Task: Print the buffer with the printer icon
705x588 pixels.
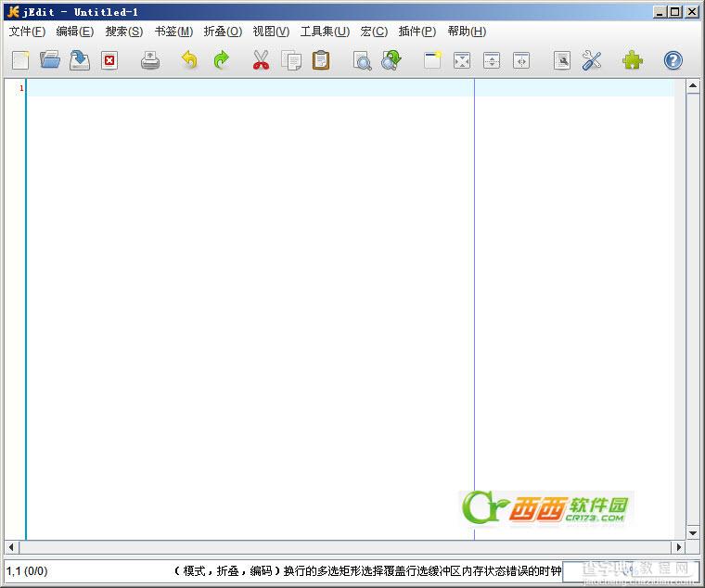Action: [x=150, y=60]
